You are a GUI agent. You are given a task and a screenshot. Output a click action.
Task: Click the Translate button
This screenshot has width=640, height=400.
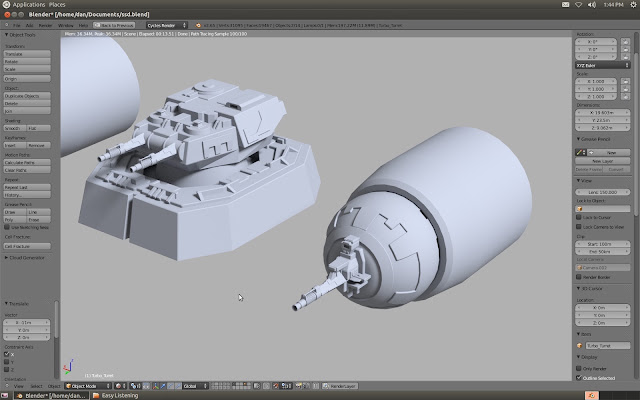[x=27, y=54]
